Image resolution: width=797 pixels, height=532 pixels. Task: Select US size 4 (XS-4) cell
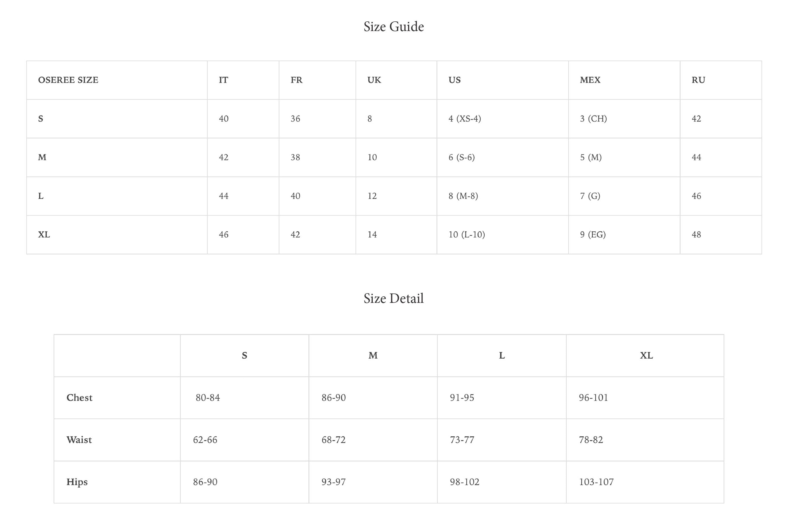502,119
